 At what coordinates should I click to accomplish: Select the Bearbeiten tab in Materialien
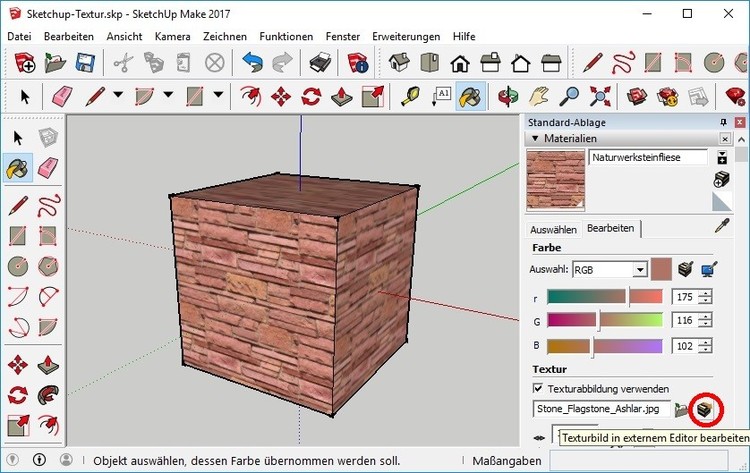pyautogui.click(x=610, y=228)
